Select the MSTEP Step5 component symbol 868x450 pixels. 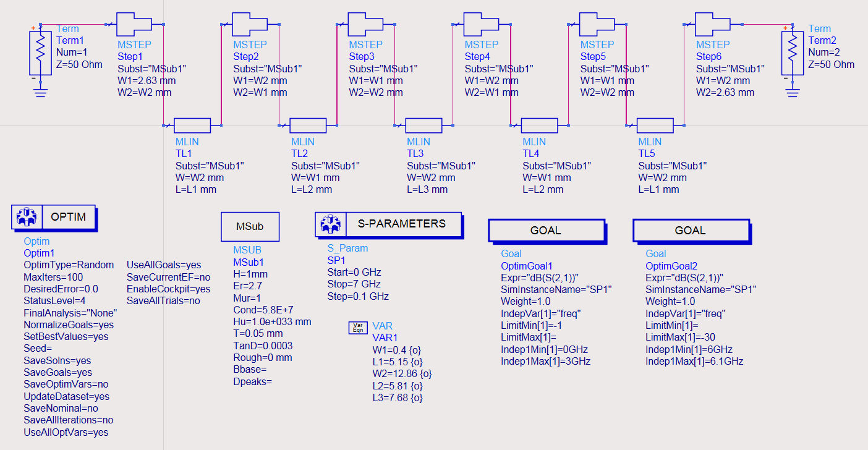597,24
